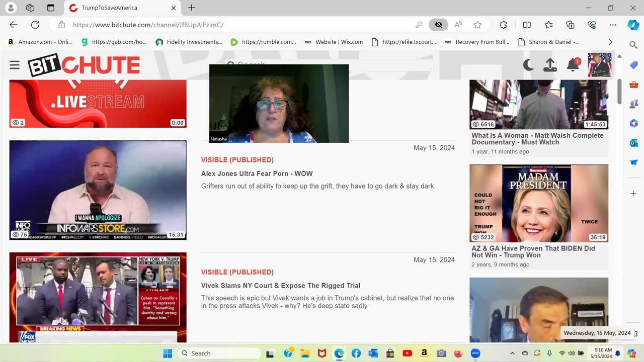The image size is (644, 362).
Task: Open taskbar clock and date
Action: [603, 353]
